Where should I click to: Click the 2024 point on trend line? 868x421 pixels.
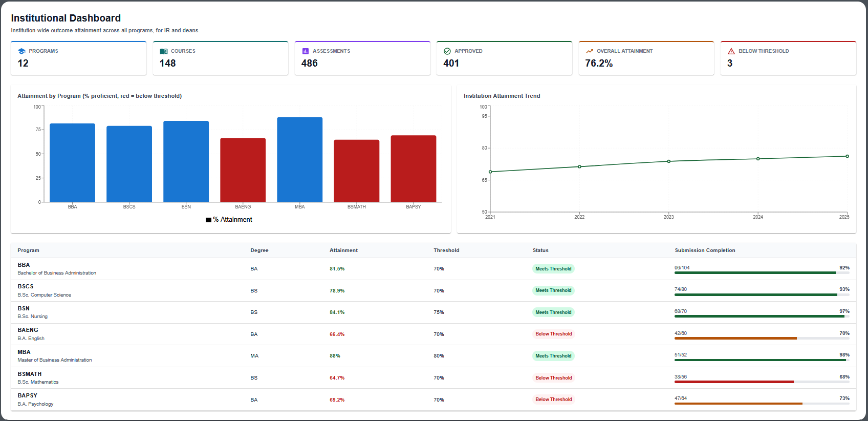[758, 159]
